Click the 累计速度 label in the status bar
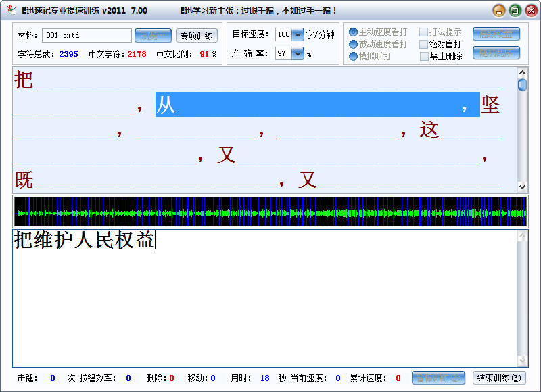The image size is (541, 392). click(x=368, y=378)
